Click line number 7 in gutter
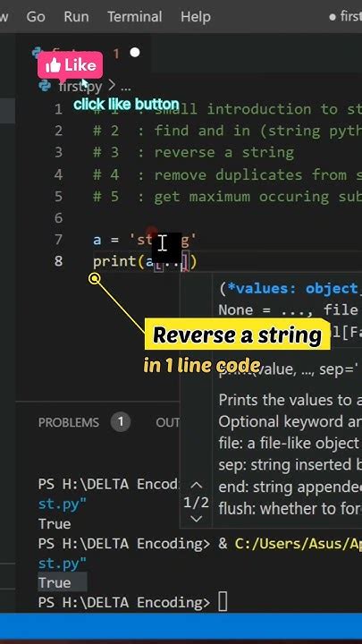The width and height of the screenshot is (362, 644). [58, 239]
